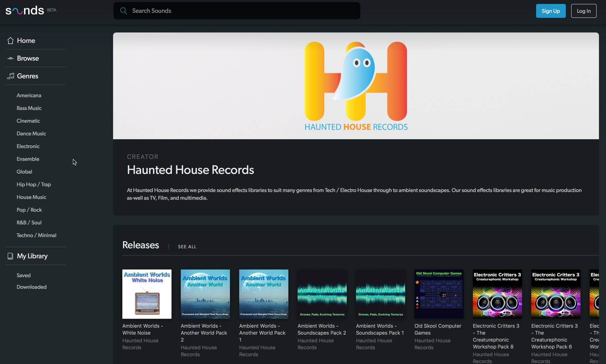Viewport: 606px width, 364px height.
Task: Click the My Library book icon
Action: click(x=10, y=256)
